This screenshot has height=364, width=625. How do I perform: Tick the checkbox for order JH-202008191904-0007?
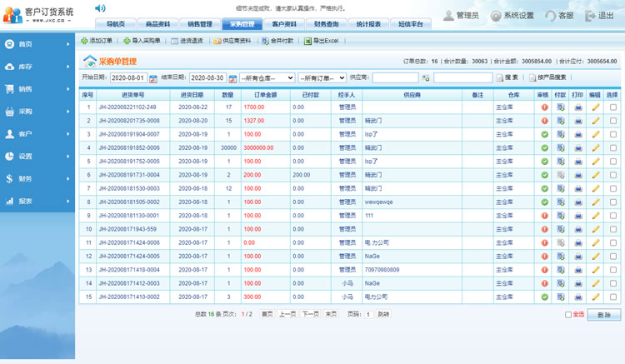pos(613,134)
